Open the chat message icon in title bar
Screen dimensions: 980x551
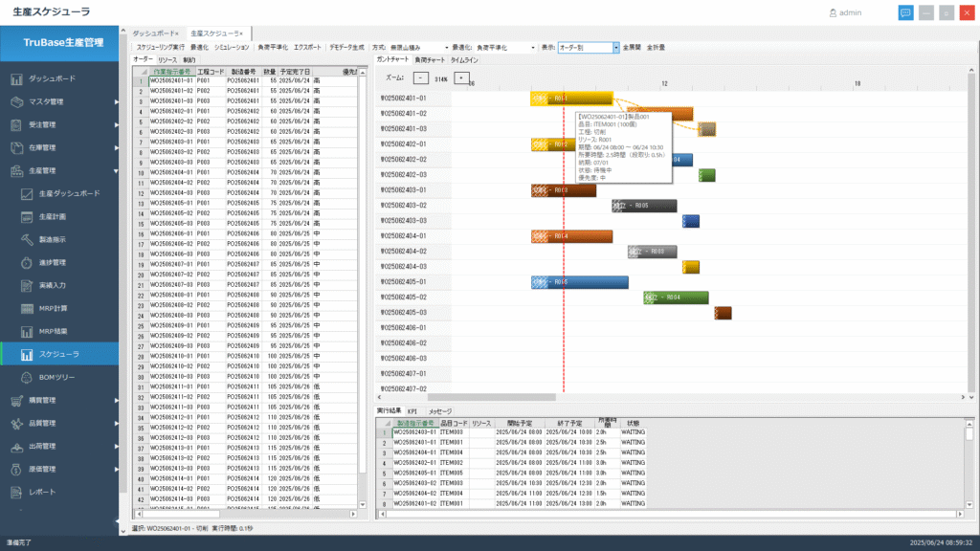coord(905,12)
